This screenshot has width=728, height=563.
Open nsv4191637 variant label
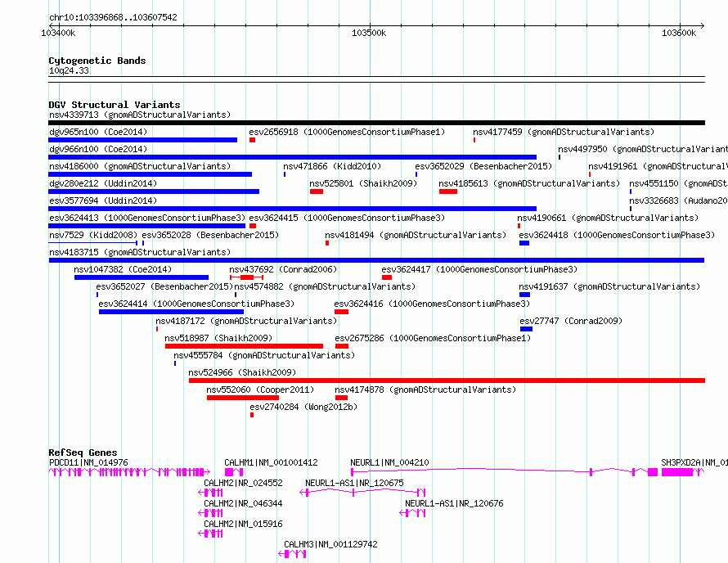[x=609, y=286]
